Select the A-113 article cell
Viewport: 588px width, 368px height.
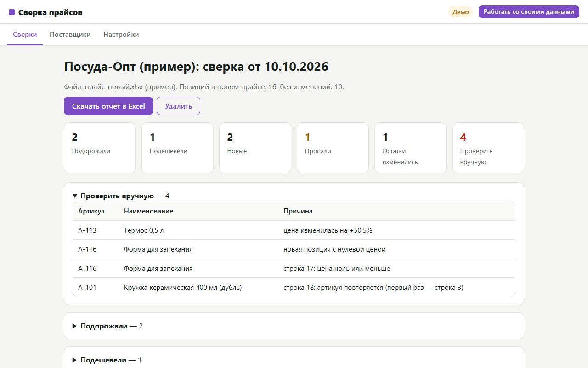tap(87, 230)
